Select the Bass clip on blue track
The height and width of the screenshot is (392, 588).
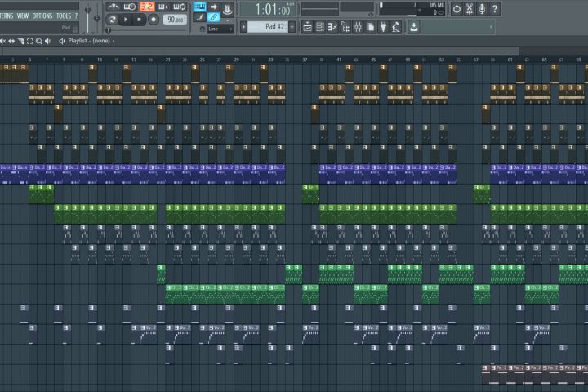(x=21, y=174)
